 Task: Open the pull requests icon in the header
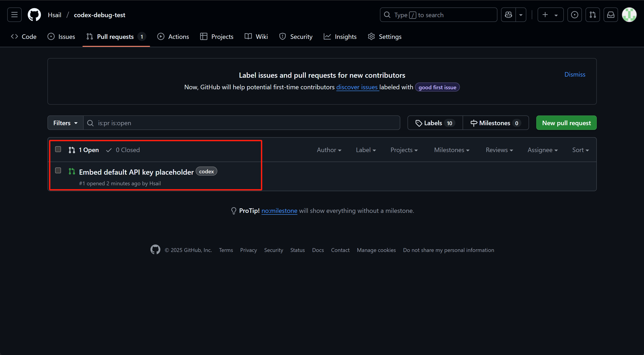pos(592,15)
